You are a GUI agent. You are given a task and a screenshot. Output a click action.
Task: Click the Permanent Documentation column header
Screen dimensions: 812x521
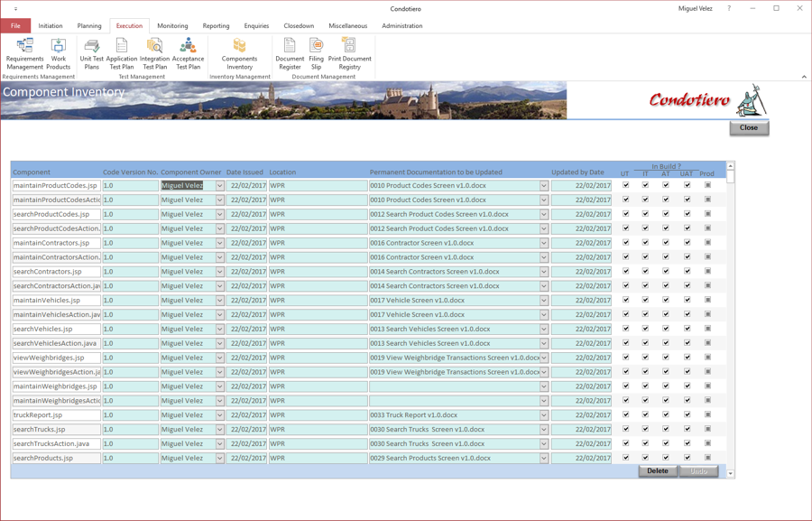[x=436, y=172]
